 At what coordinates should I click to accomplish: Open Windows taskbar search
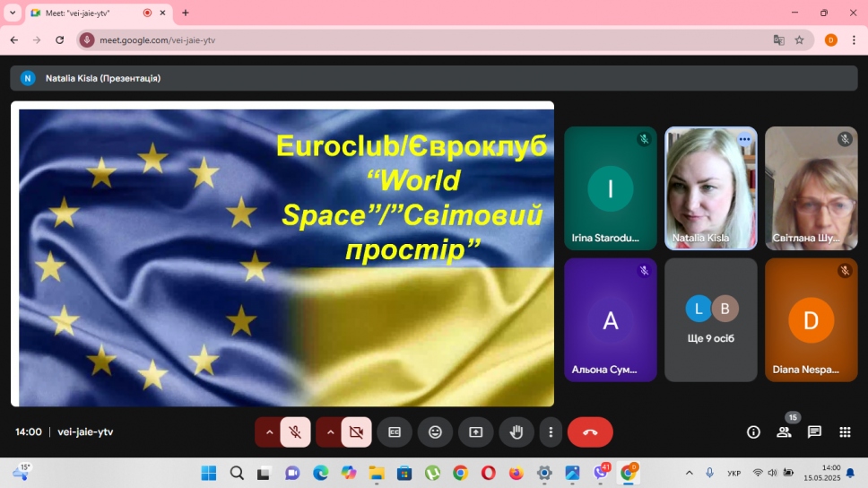237,473
